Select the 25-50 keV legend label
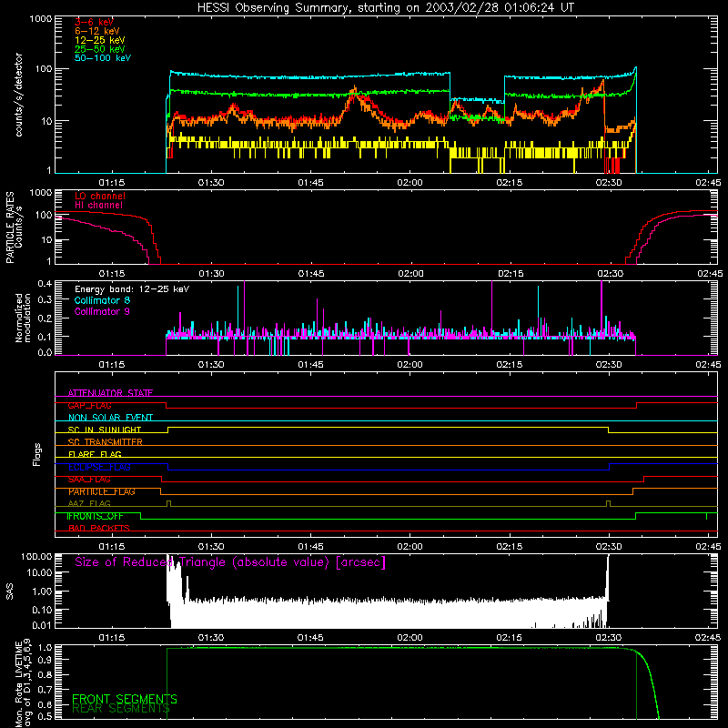The height and width of the screenshot is (728, 728). tap(100, 49)
